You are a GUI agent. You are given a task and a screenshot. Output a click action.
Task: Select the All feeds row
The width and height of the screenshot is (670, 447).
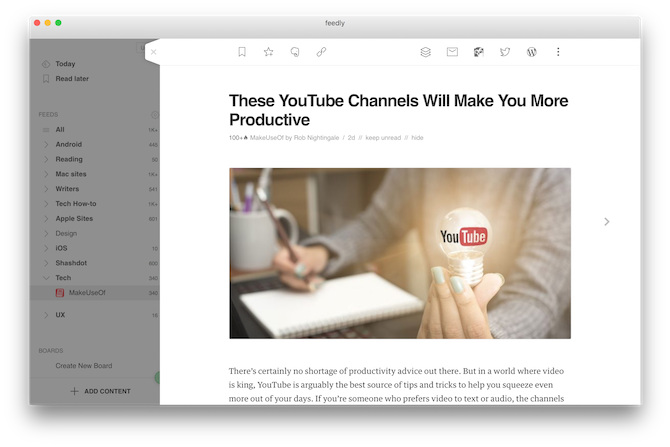(94, 129)
